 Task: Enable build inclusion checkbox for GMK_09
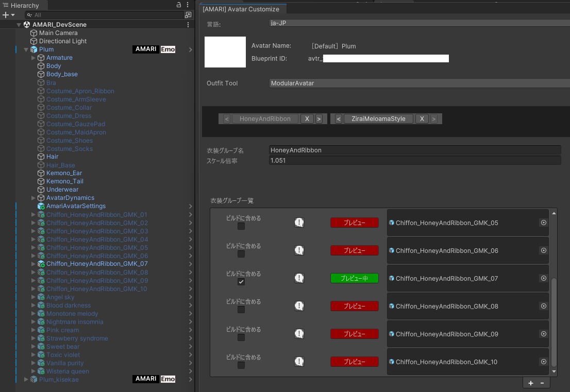click(x=241, y=337)
